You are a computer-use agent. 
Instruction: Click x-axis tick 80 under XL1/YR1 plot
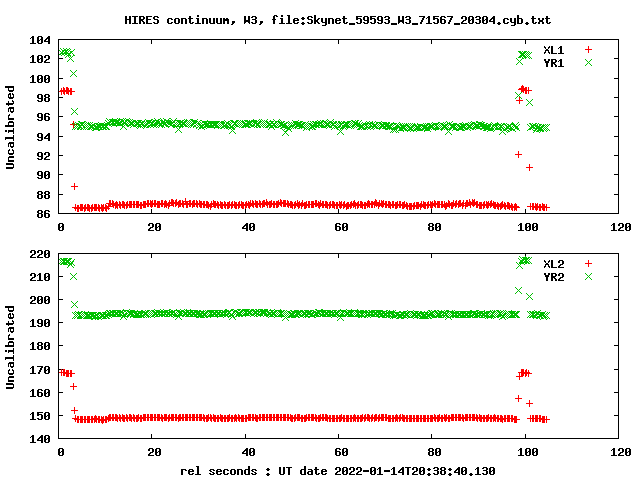pyautogui.click(x=434, y=227)
